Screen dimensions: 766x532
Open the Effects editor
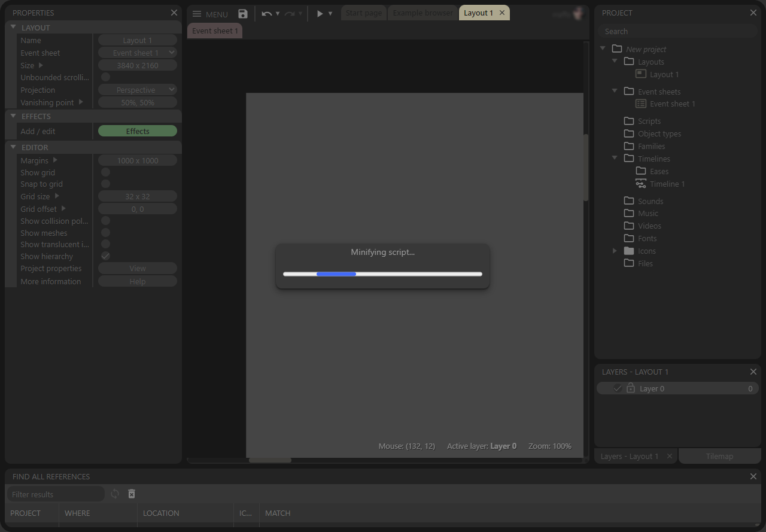[x=137, y=130]
